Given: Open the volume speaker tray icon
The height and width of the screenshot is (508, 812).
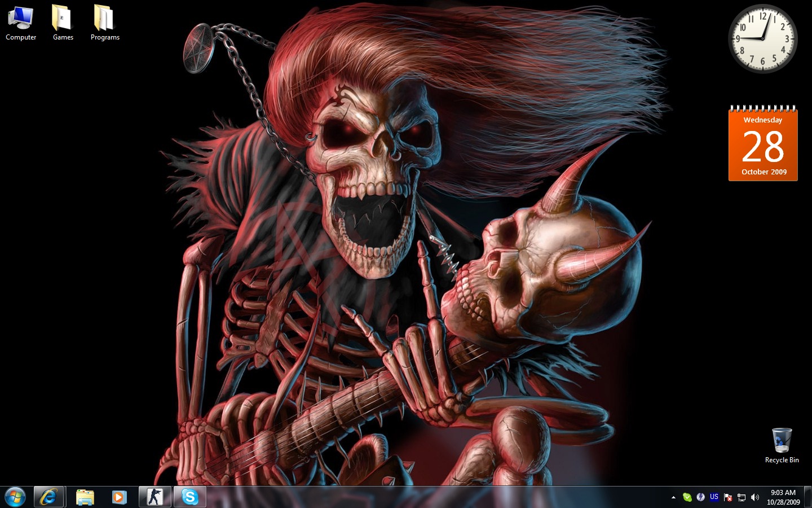Looking at the screenshot, I should pyautogui.click(x=755, y=497).
